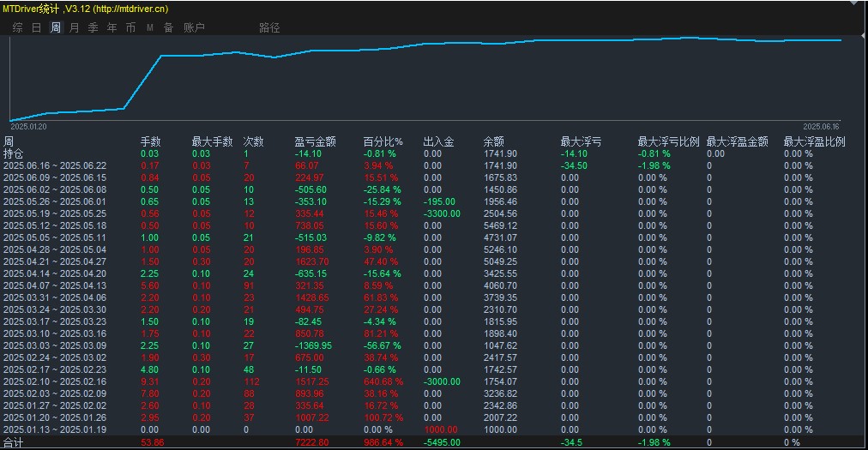Click the total lots value 53.86
The width and height of the screenshot is (868, 450).
(x=152, y=443)
